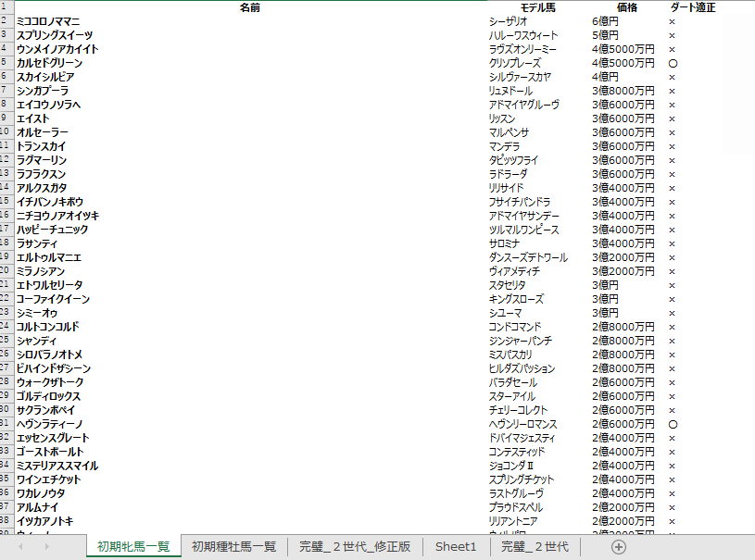
Task: Select the model horse cell シーザリオ
Action: (538, 21)
